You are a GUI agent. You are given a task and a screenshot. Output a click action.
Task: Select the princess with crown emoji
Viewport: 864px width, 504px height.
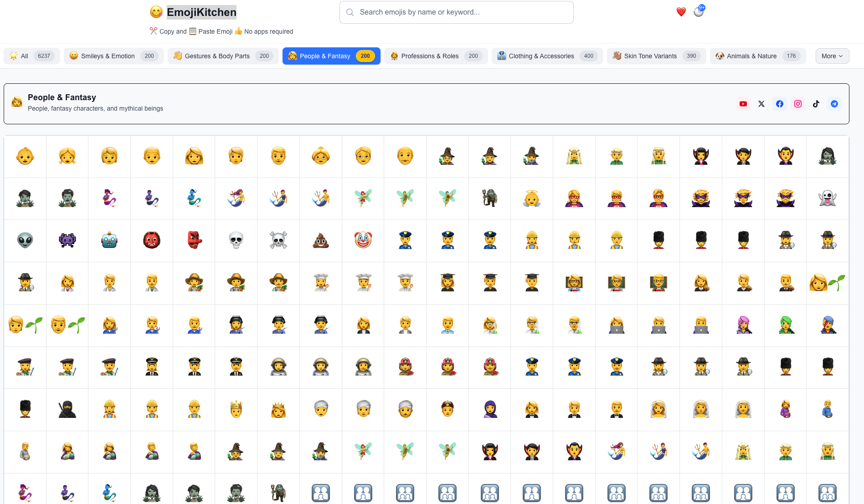click(x=278, y=409)
